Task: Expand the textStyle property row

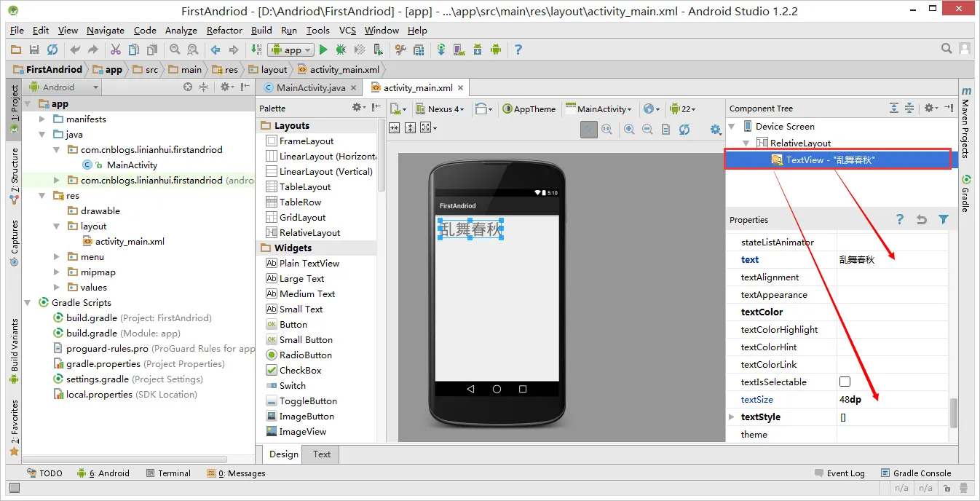Action: click(732, 417)
